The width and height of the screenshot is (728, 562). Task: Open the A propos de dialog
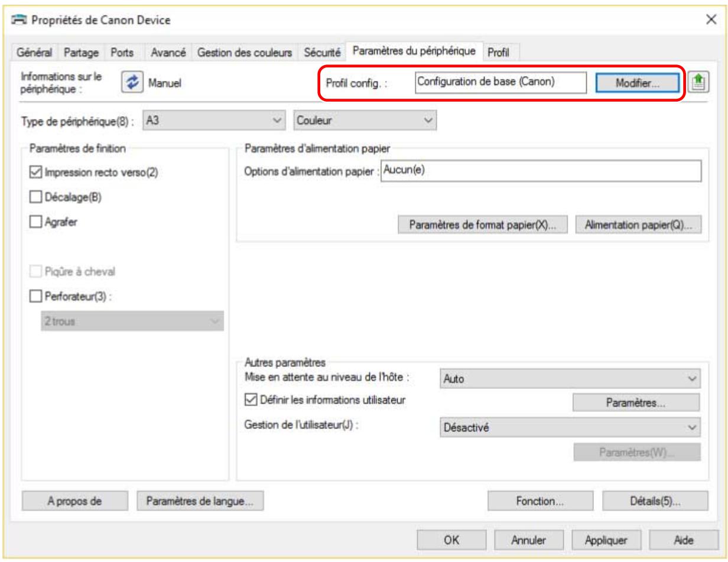[75, 501]
